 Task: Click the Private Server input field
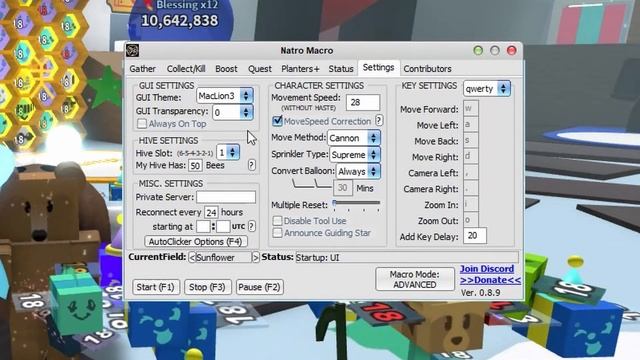coord(226,197)
